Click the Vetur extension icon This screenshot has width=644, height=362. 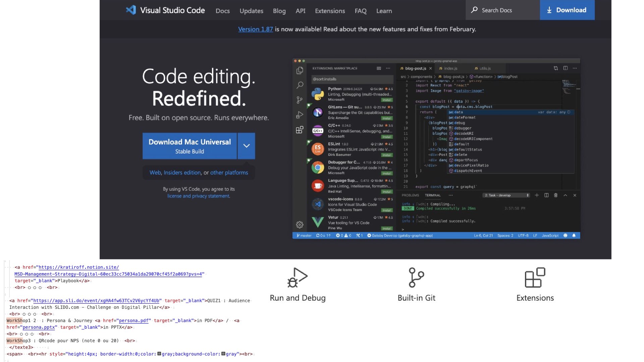[x=318, y=222]
